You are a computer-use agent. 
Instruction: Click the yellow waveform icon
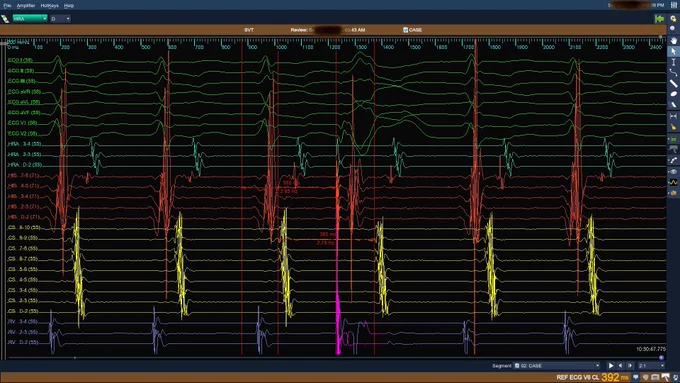coord(673,183)
